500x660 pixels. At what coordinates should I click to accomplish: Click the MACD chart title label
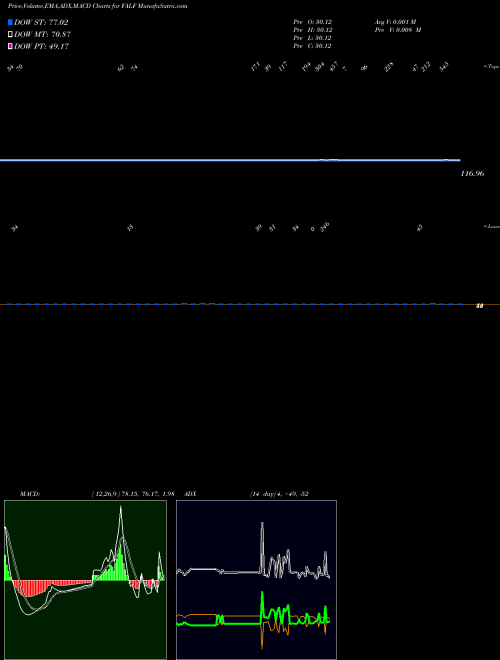tap(30, 494)
